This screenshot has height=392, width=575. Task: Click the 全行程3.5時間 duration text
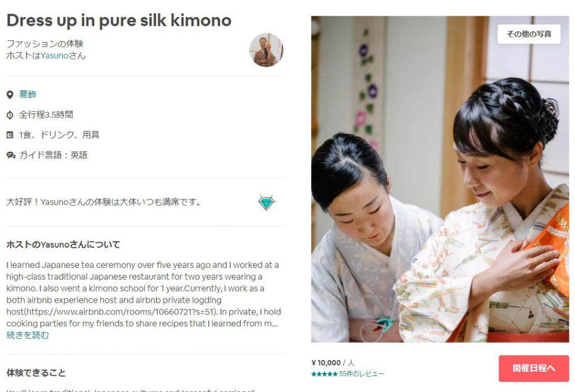[x=46, y=115]
